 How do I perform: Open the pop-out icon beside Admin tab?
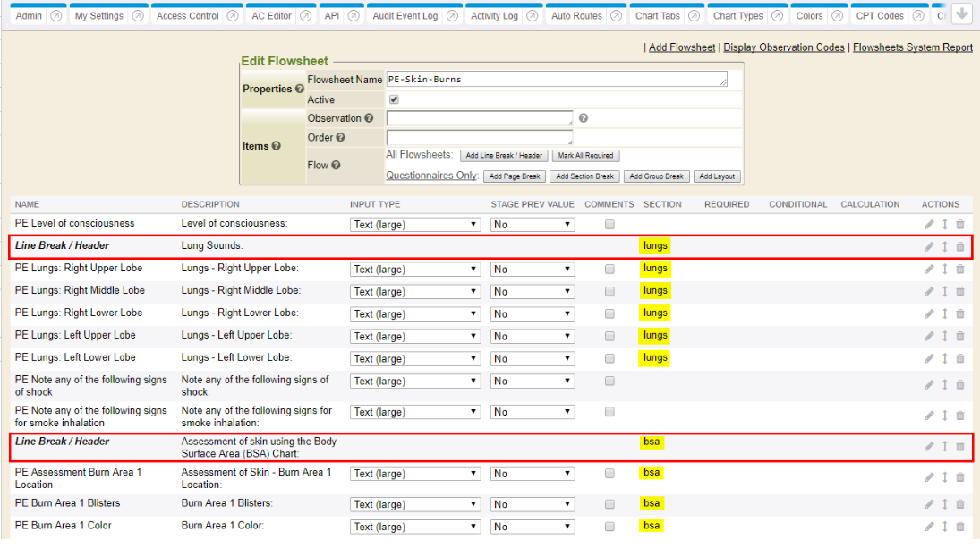click(x=56, y=16)
